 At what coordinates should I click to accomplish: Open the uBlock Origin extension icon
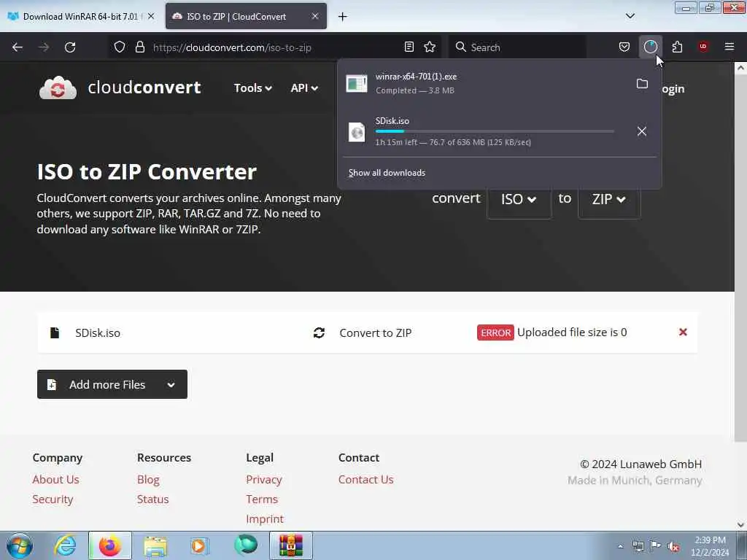pyautogui.click(x=703, y=47)
